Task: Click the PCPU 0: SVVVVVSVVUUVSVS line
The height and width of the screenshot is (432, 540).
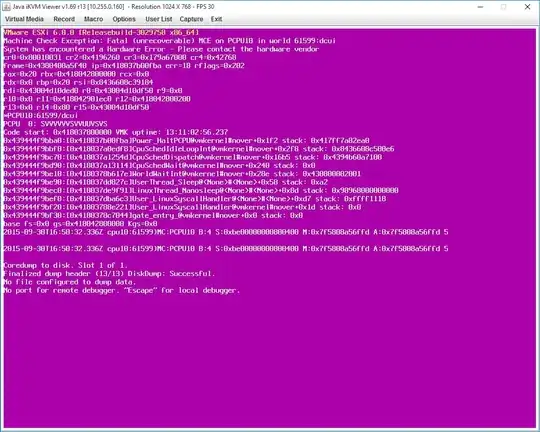Action: point(55,124)
